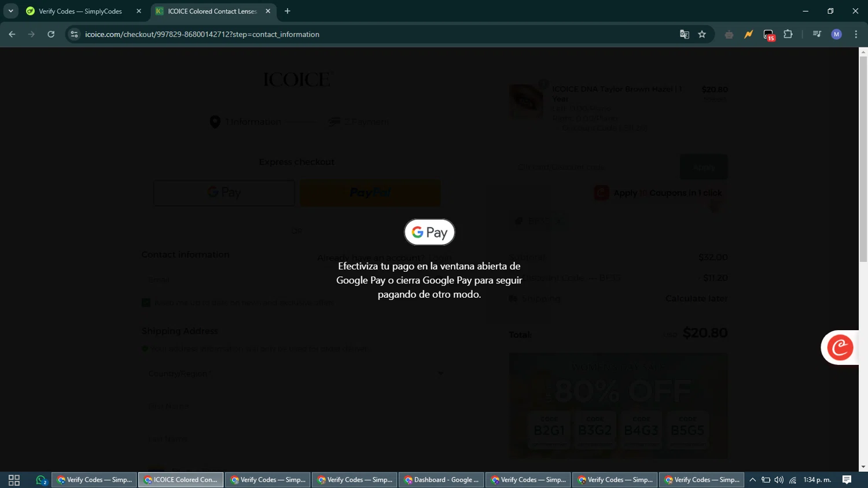The width and height of the screenshot is (868, 488).
Task: Click the Subtotal $32.00 value
Action: [713, 257]
